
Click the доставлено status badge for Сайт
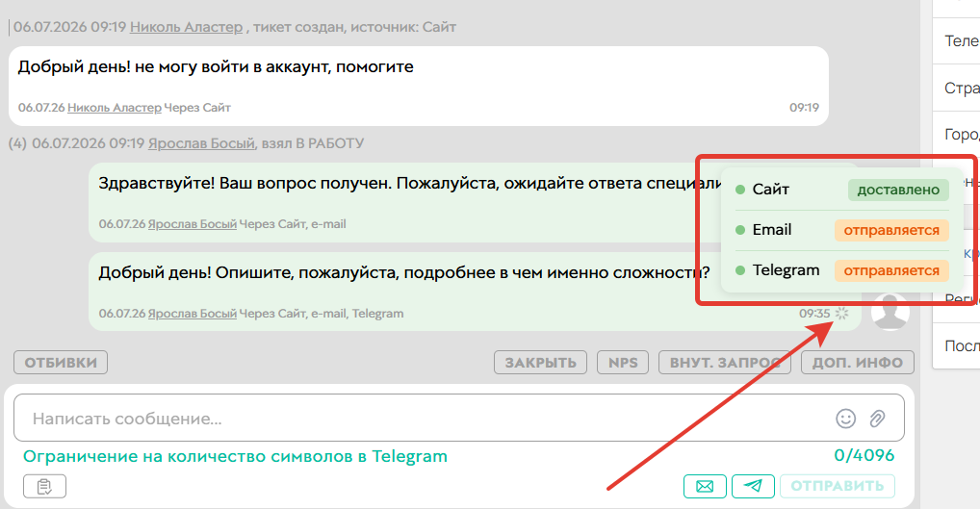[898, 190]
